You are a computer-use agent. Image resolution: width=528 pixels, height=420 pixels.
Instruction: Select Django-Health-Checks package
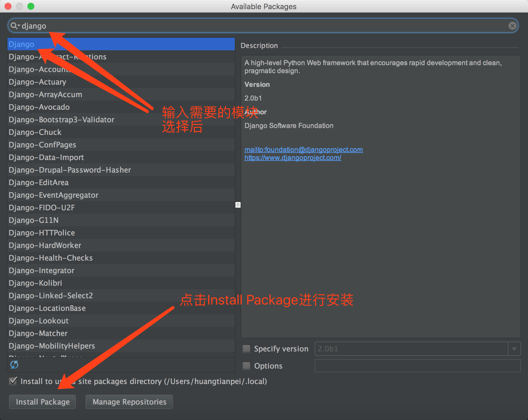click(121, 258)
